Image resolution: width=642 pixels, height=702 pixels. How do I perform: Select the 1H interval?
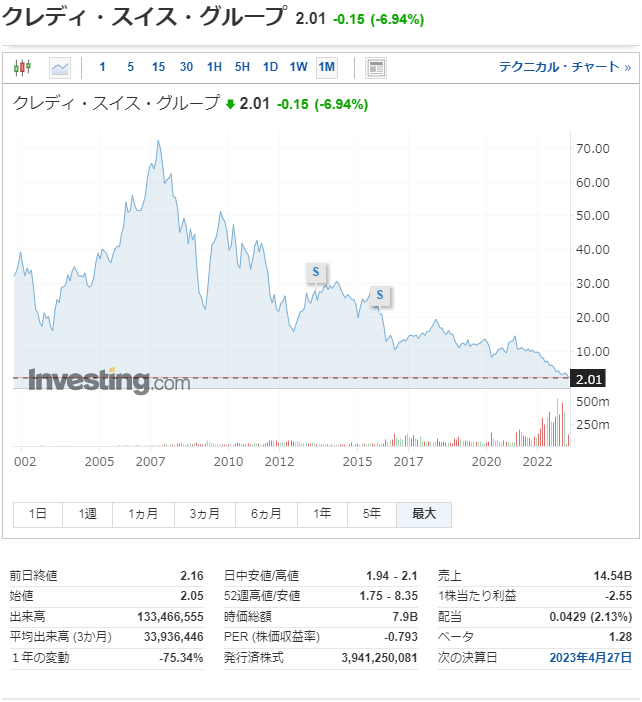click(214, 67)
